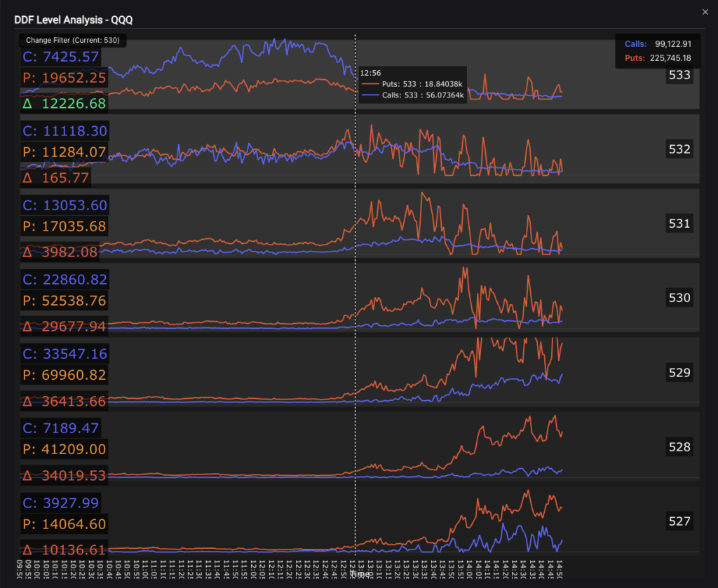
Task: Click the DDF Level Analysis - QQQ title
Action: coord(73,20)
